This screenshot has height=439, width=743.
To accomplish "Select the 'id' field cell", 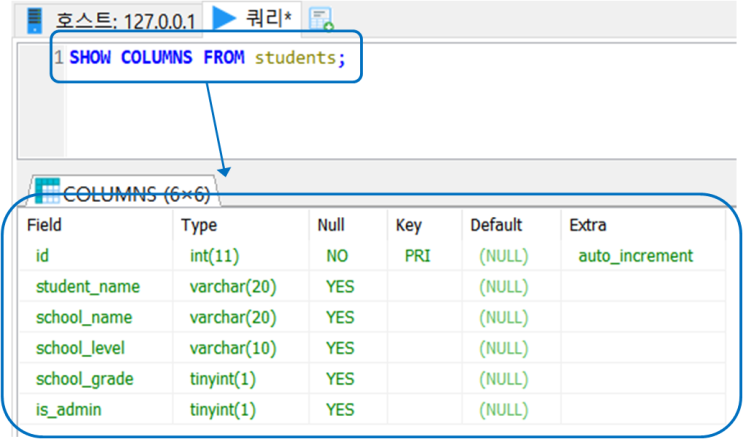I will 97,256.
